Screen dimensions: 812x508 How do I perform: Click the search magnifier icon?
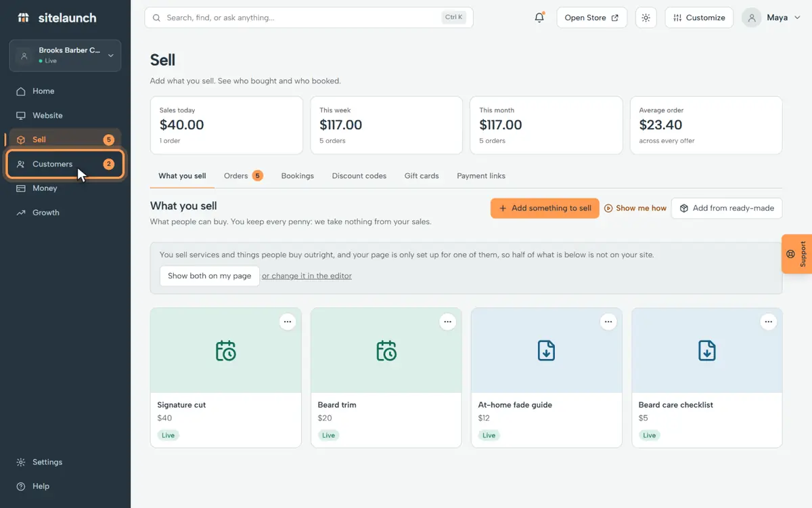(157, 18)
